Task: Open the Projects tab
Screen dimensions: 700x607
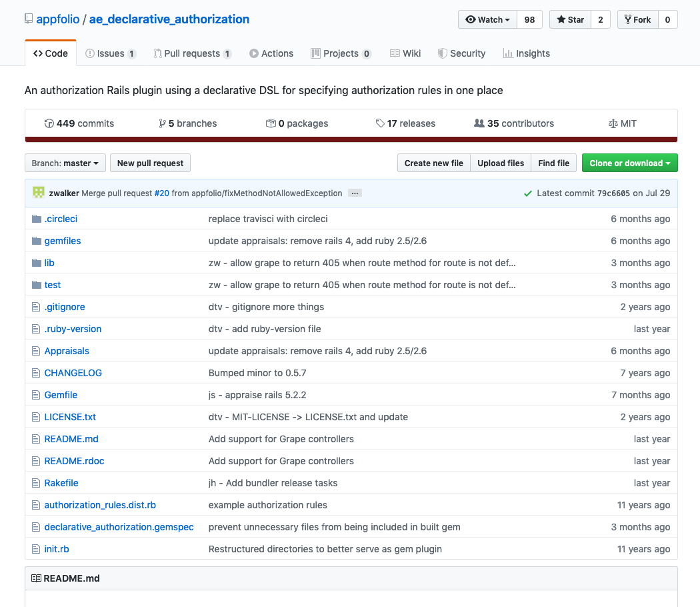Action: point(341,53)
